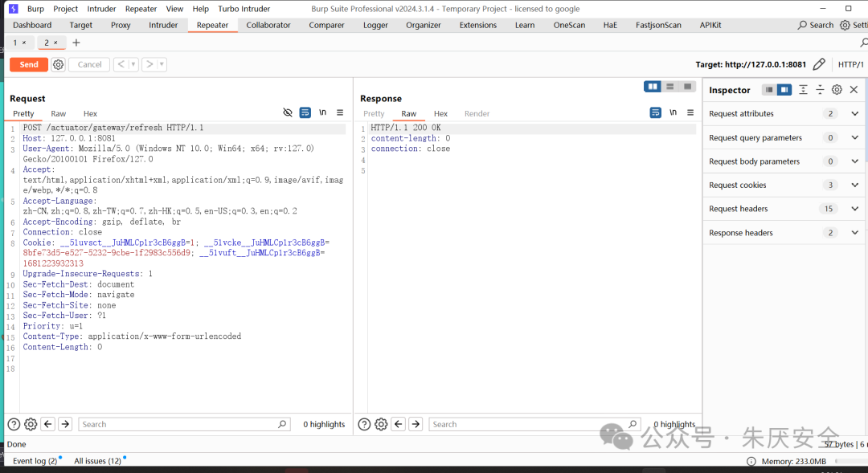The width and height of the screenshot is (868, 473).
Task: Open the back history dropdown arrow
Action: (133, 65)
